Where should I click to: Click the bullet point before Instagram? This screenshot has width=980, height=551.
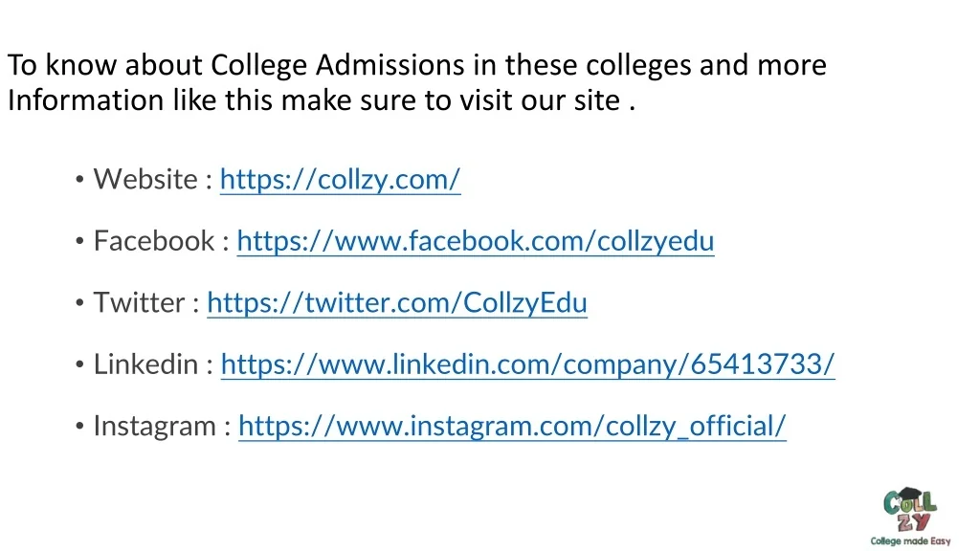coord(78,428)
